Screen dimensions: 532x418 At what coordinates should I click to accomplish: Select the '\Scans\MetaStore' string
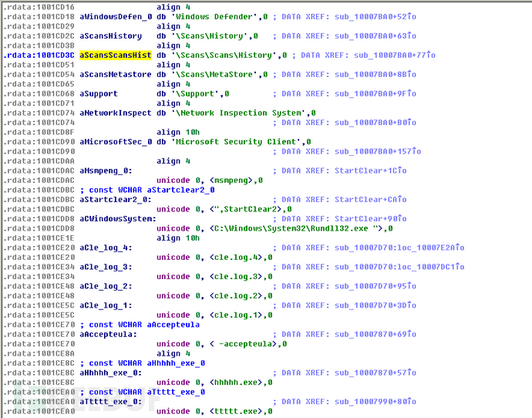pos(214,75)
